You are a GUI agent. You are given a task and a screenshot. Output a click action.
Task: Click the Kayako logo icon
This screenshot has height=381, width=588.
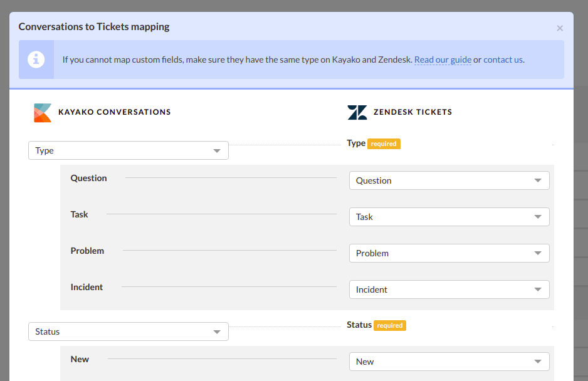coord(43,113)
